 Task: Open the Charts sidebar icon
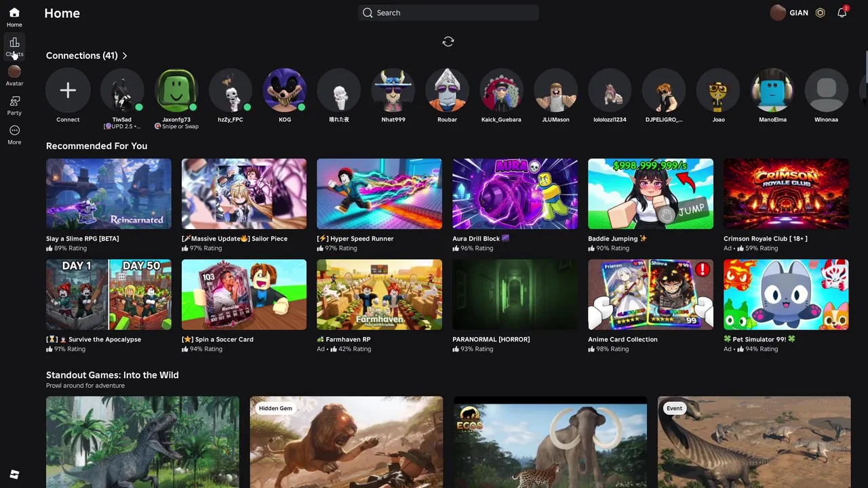[x=14, y=46]
